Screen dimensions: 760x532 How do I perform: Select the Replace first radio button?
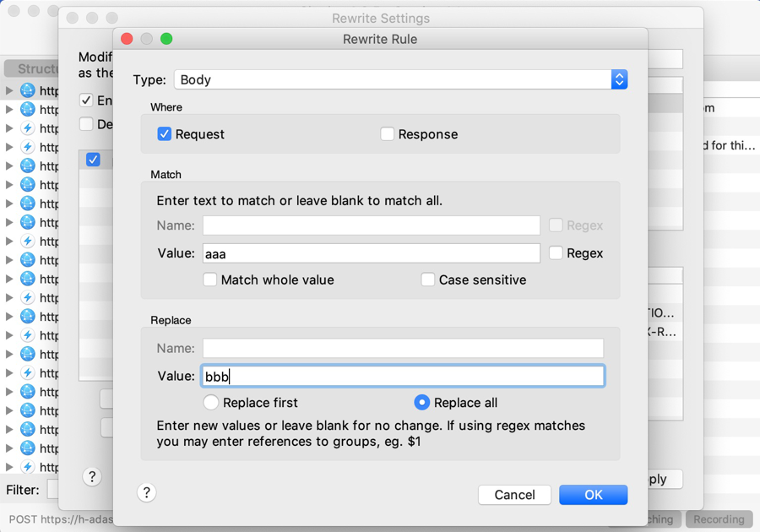click(211, 403)
